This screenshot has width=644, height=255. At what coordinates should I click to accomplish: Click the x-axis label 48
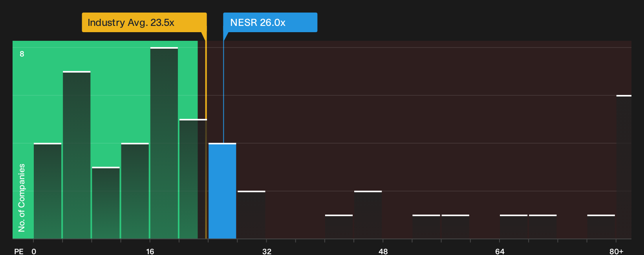(383, 251)
